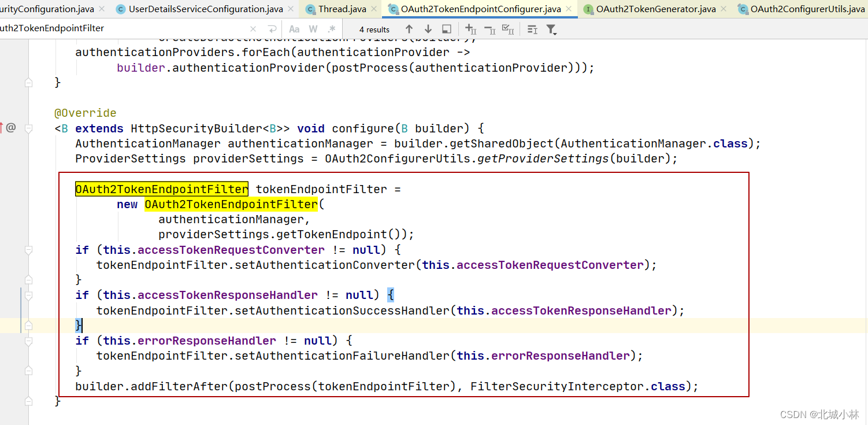Close the Thread.java tab

pyautogui.click(x=374, y=9)
